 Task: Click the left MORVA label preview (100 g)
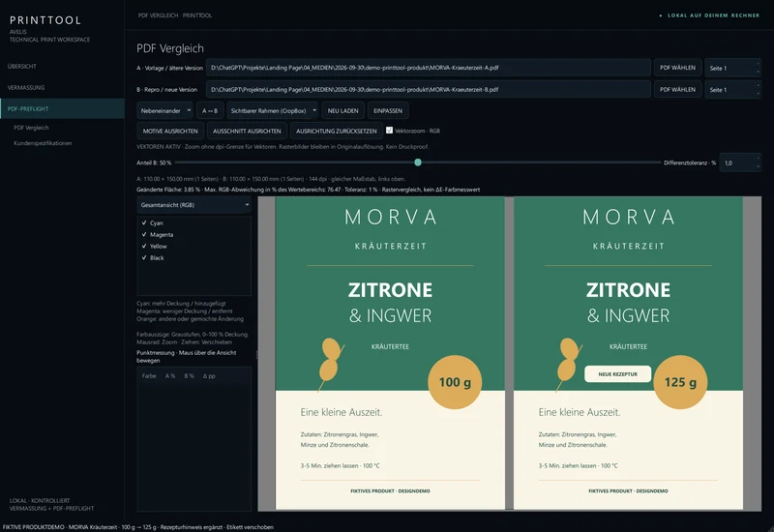390,353
